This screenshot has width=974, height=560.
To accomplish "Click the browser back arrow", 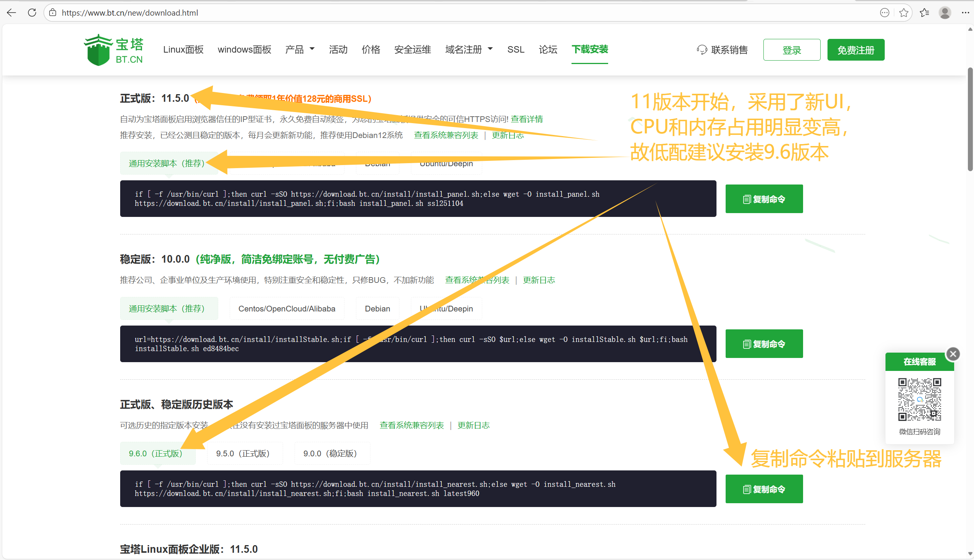I will [11, 13].
